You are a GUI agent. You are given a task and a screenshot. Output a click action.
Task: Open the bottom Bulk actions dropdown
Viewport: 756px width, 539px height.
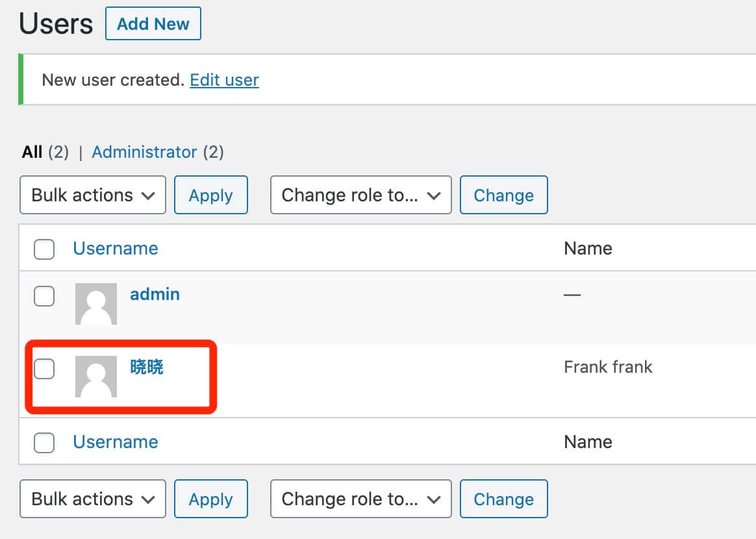tap(93, 499)
